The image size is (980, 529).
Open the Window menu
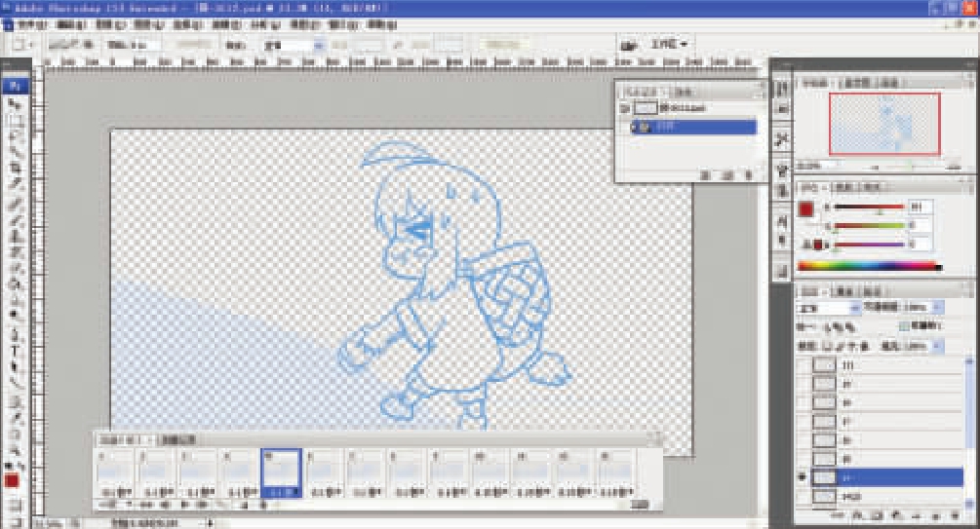point(344,25)
